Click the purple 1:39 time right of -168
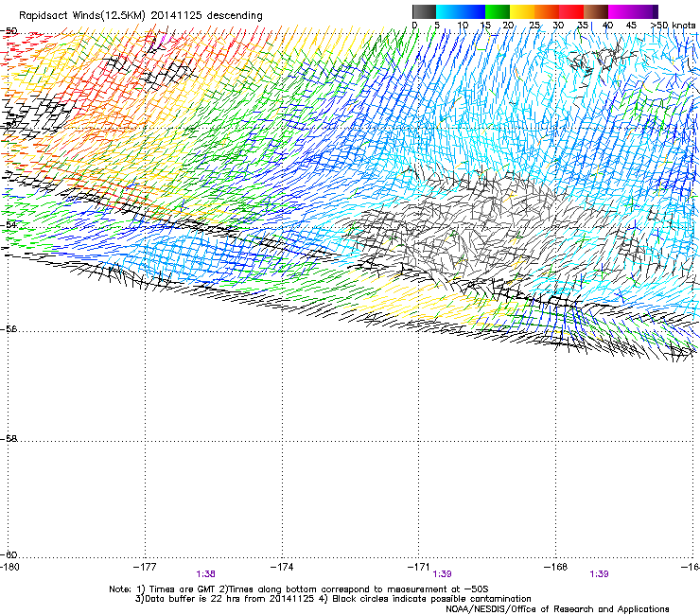The width and height of the screenshot is (700, 615). [599, 574]
